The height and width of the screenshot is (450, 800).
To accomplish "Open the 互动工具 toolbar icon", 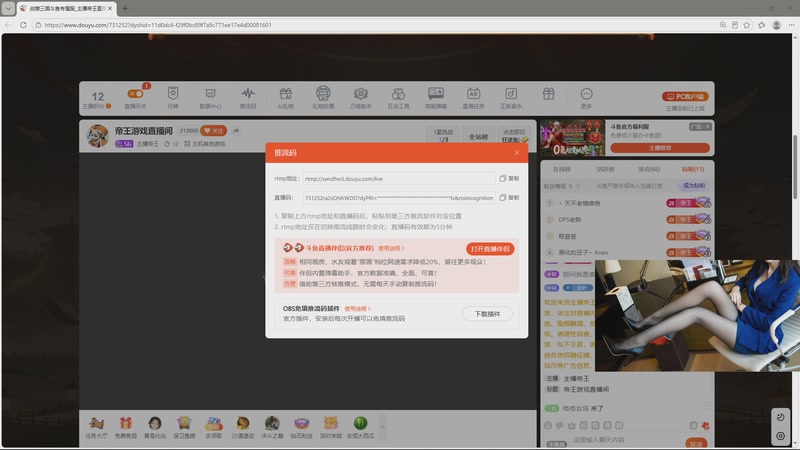I will [x=398, y=97].
